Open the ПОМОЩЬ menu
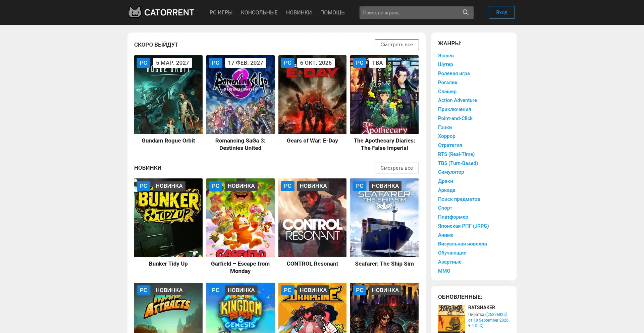This screenshot has height=333, width=644. pyautogui.click(x=332, y=12)
